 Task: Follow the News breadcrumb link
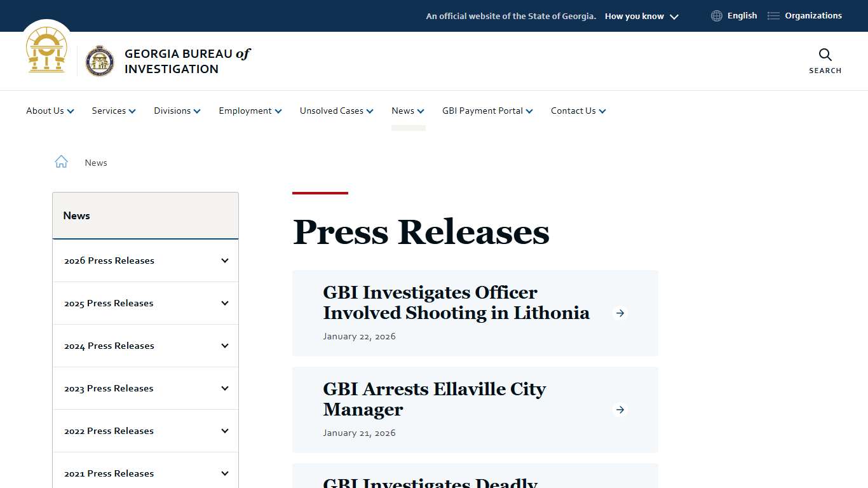pyautogui.click(x=95, y=163)
